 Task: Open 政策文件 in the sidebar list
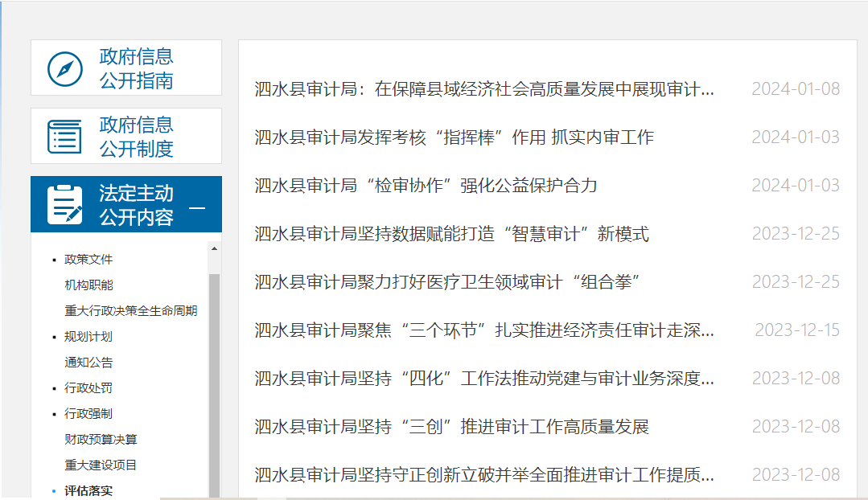pos(88,260)
